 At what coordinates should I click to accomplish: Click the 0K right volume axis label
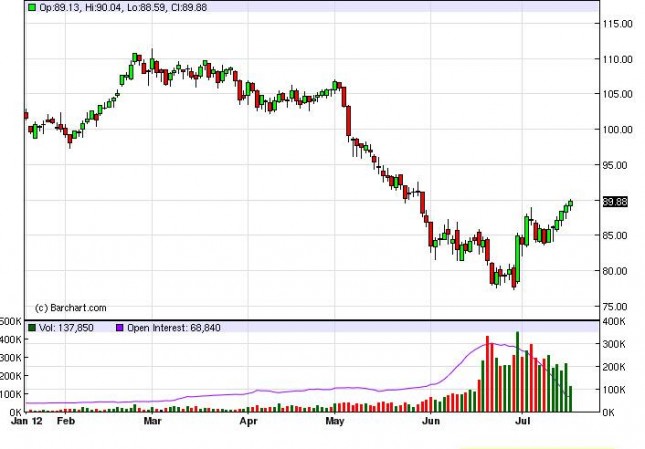click(x=608, y=412)
